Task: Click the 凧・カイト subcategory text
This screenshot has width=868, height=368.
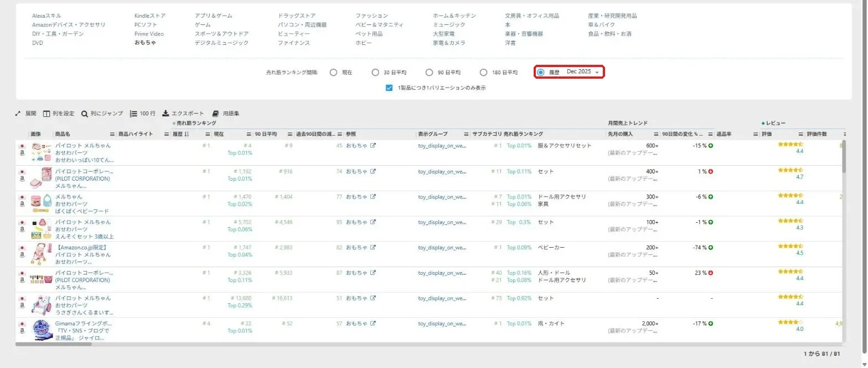Action: [x=551, y=324]
